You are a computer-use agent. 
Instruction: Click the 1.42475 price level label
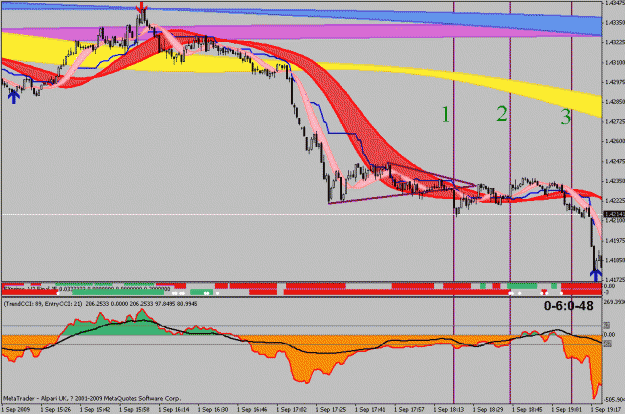pos(615,161)
